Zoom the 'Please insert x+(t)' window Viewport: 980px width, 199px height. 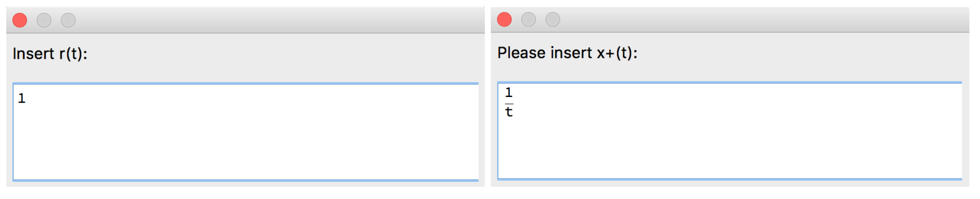(x=553, y=19)
